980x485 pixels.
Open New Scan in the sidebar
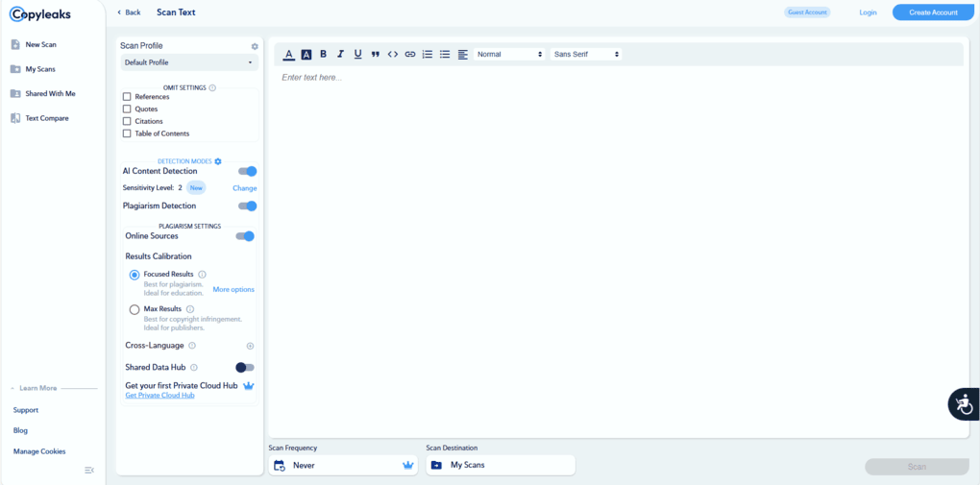pos(40,45)
